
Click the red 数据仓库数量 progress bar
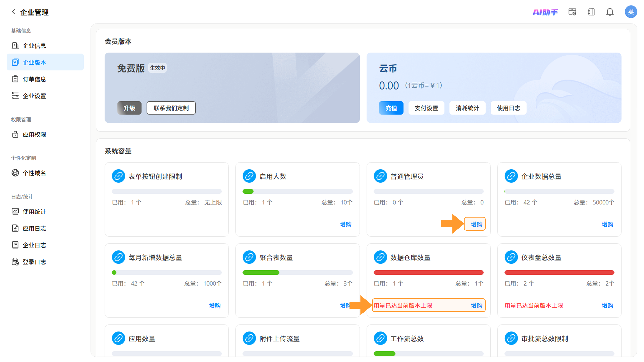click(428, 272)
